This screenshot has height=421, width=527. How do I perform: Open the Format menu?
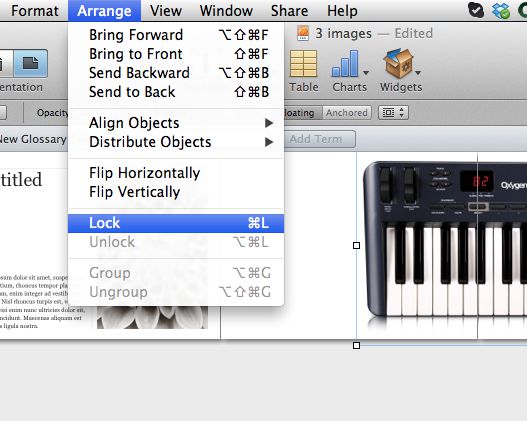point(35,11)
